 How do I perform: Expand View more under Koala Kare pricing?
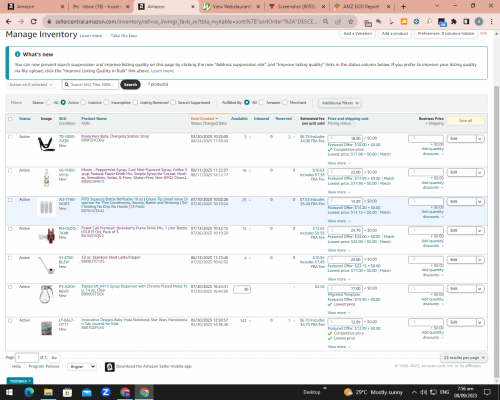point(339,163)
